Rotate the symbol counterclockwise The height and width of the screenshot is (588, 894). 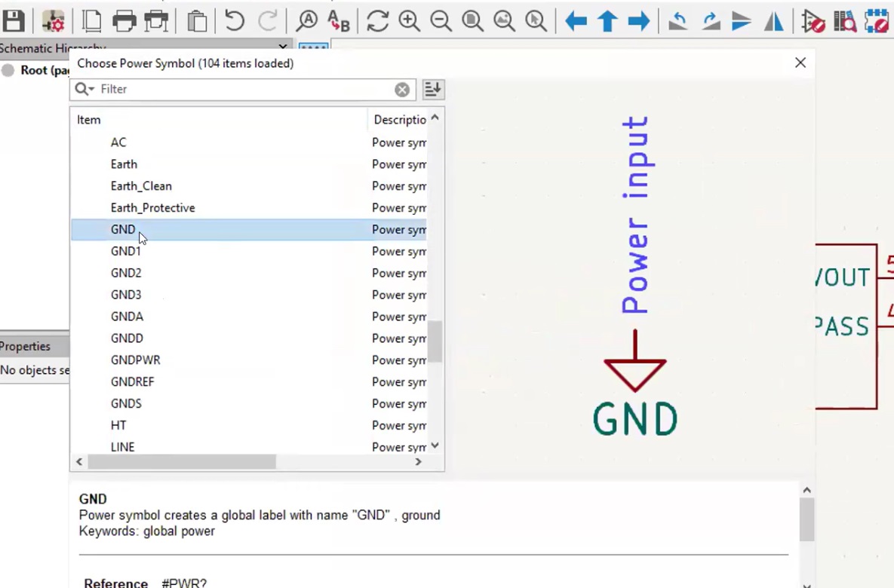point(677,20)
